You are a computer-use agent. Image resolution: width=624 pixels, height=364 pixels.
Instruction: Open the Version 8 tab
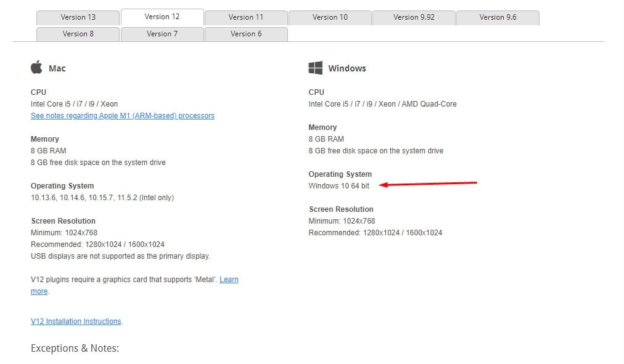78,34
